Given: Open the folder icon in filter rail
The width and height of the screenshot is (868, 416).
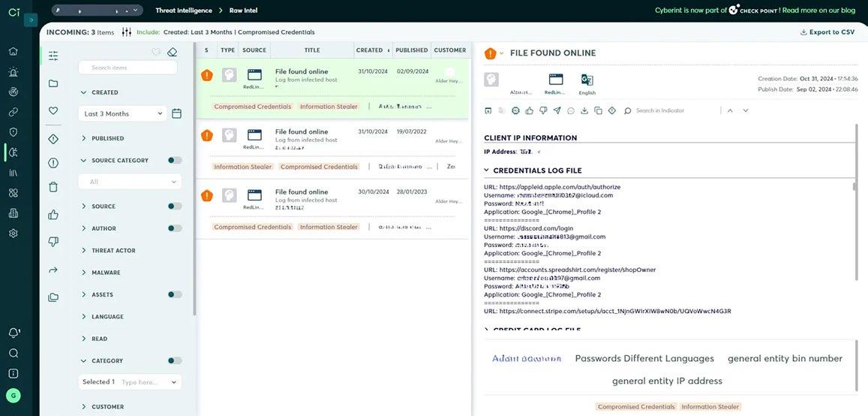Looking at the screenshot, I should click(53, 83).
